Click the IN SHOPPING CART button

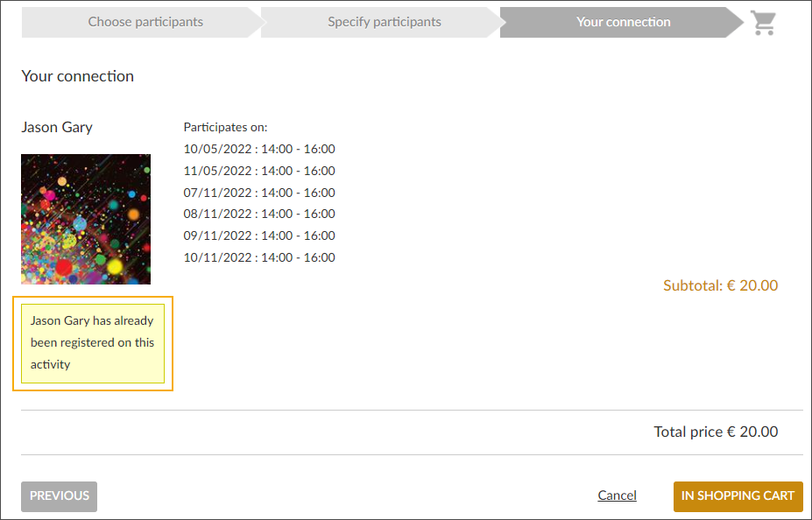pos(738,495)
